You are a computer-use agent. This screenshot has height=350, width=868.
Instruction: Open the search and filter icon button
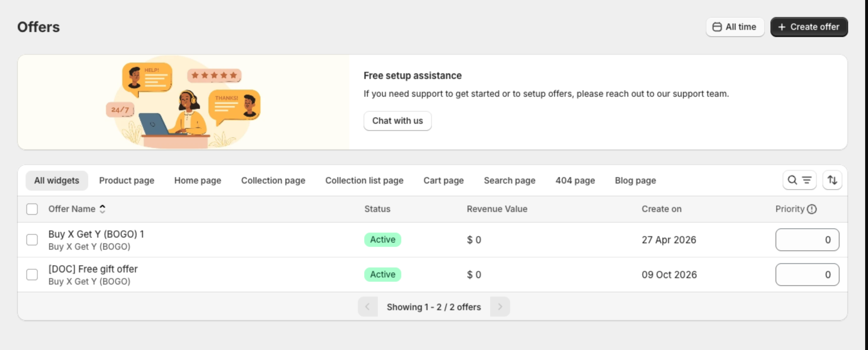click(799, 180)
